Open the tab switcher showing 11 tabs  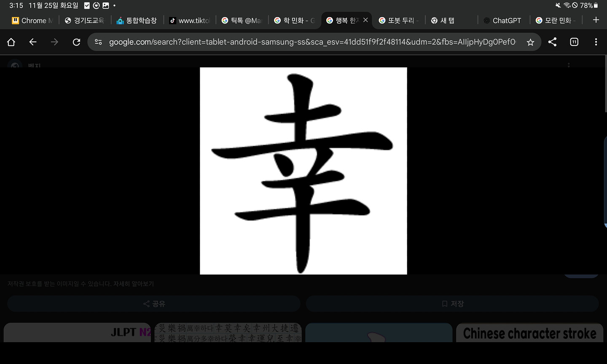click(x=574, y=42)
